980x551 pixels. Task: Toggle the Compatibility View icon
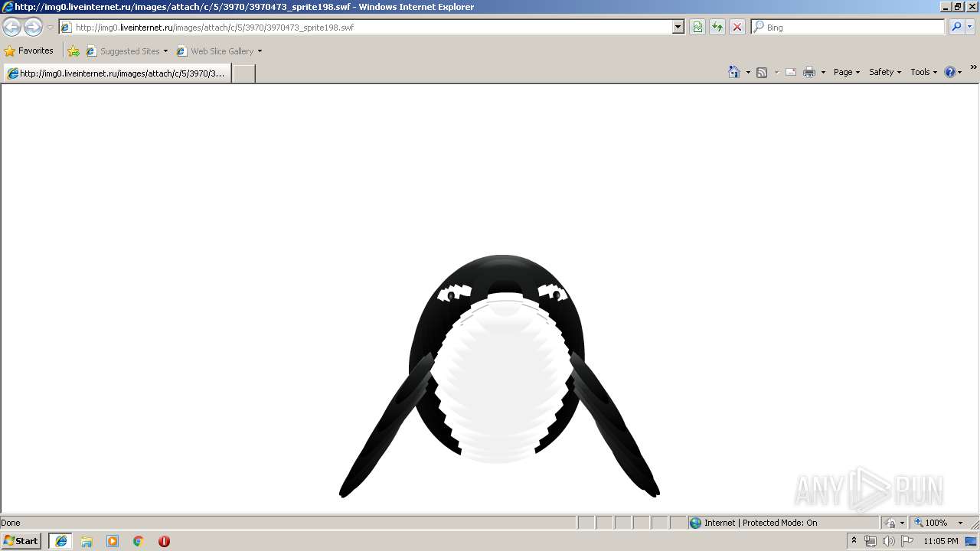[697, 27]
